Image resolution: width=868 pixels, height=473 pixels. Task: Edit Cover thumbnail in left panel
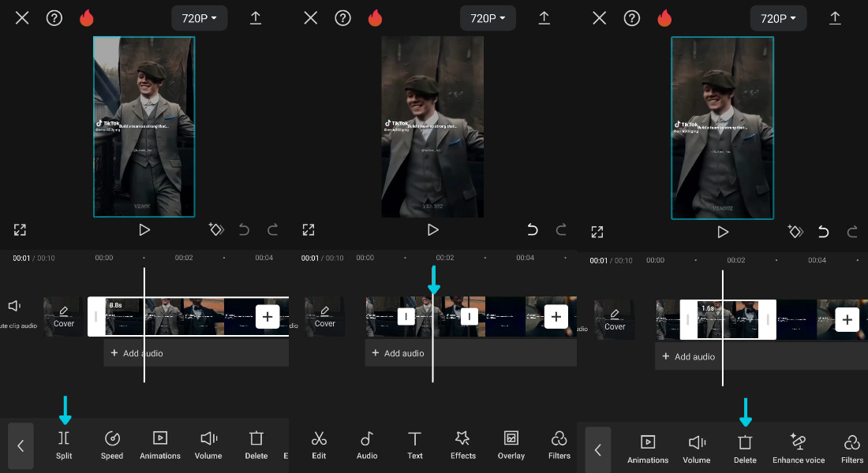[x=64, y=316]
